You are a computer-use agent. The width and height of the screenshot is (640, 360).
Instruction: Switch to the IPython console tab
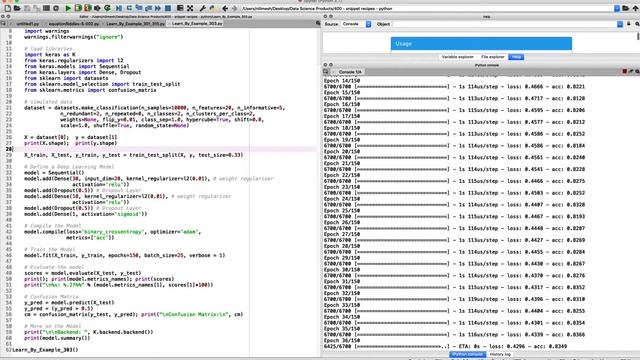pos(467,354)
